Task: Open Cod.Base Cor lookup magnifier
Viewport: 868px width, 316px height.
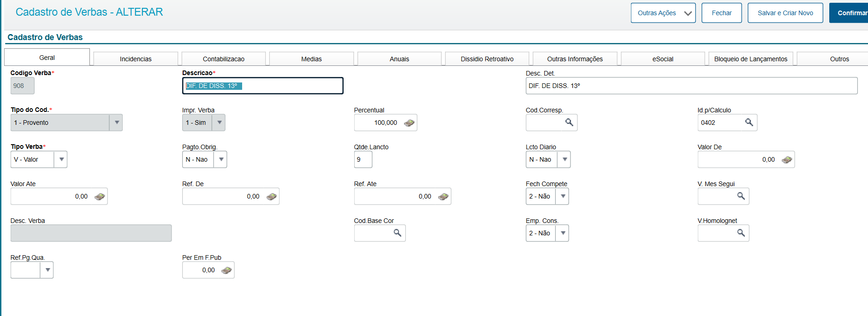Action: click(x=397, y=233)
